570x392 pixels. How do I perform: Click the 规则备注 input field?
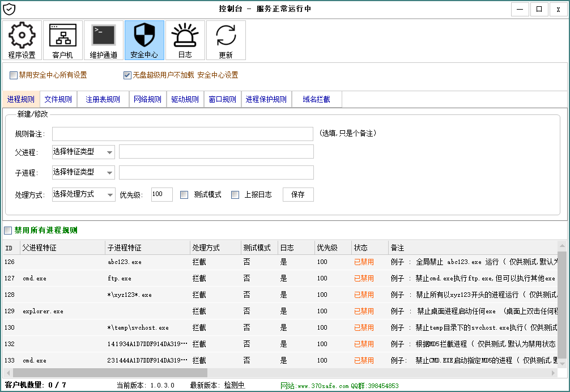pyautogui.click(x=182, y=134)
